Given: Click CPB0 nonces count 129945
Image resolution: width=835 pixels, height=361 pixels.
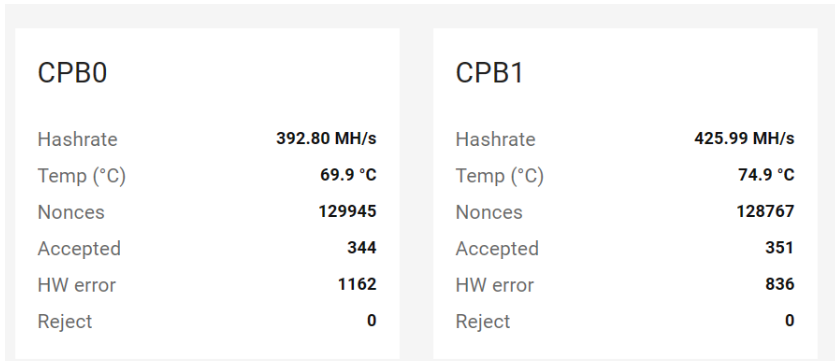Looking at the screenshot, I should pyautogui.click(x=347, y=211).
